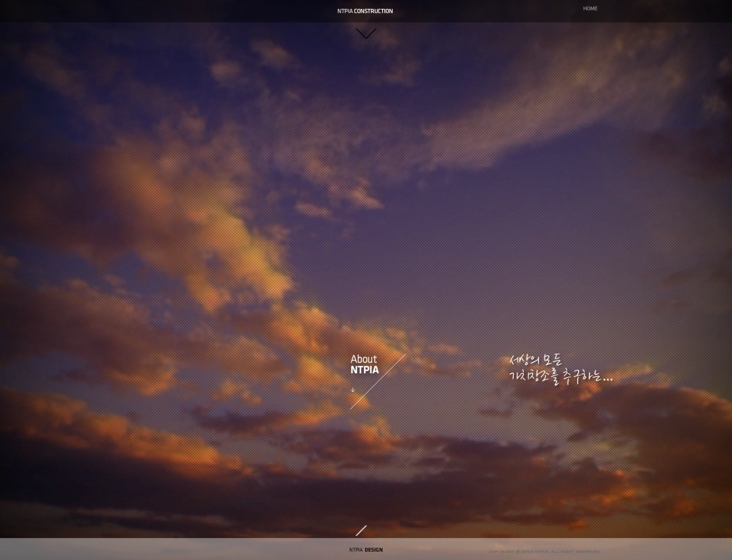
Task: Open the HOME menu link
Action: (x=590, y=8)
